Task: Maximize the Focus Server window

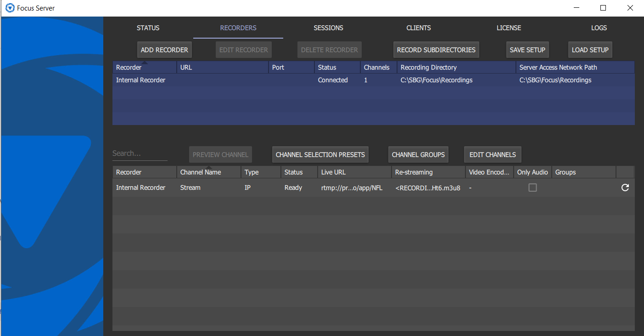Action: pos(603,8)
